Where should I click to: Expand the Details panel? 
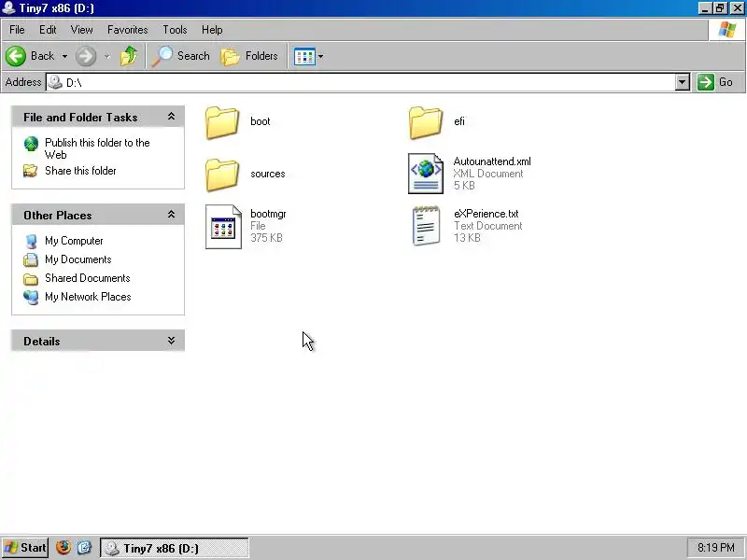pos(171,340)
